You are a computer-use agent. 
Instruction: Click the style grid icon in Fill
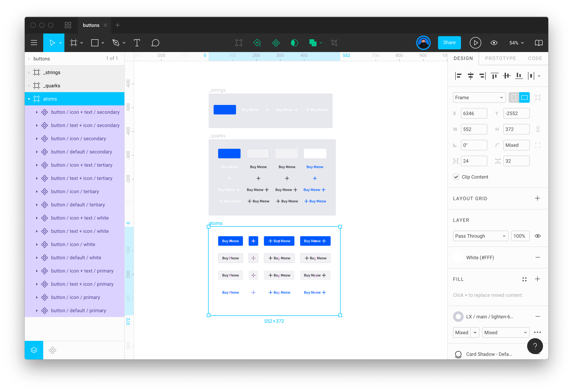(x=524, y=279)
